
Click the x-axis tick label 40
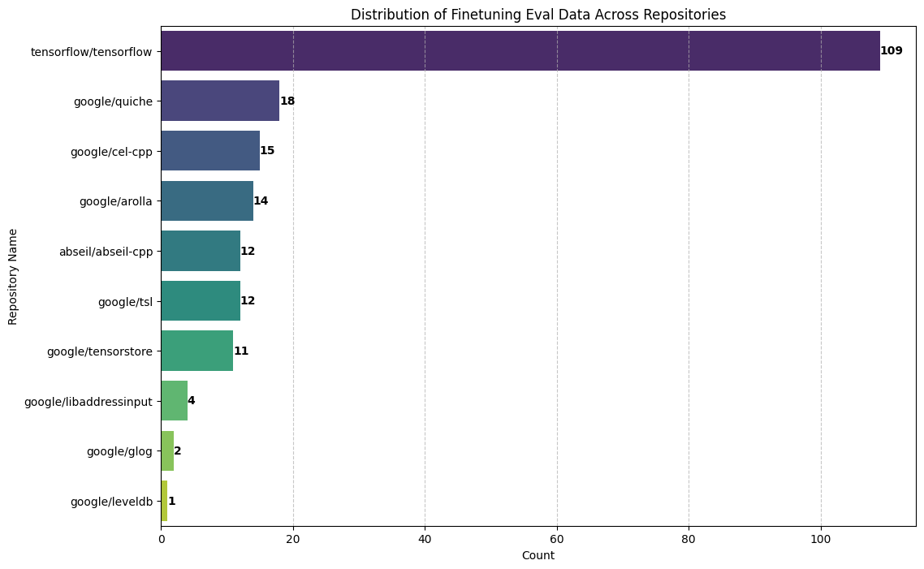(425, 538)
